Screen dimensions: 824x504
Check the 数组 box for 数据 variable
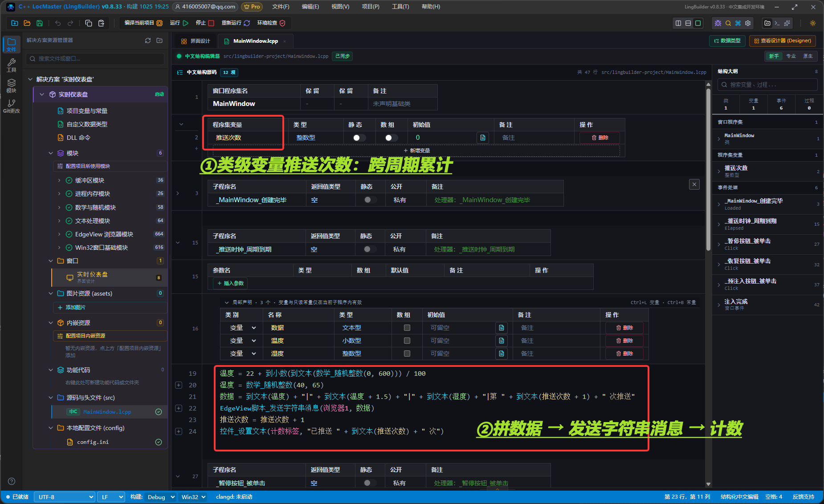click(x=407, y=328)
